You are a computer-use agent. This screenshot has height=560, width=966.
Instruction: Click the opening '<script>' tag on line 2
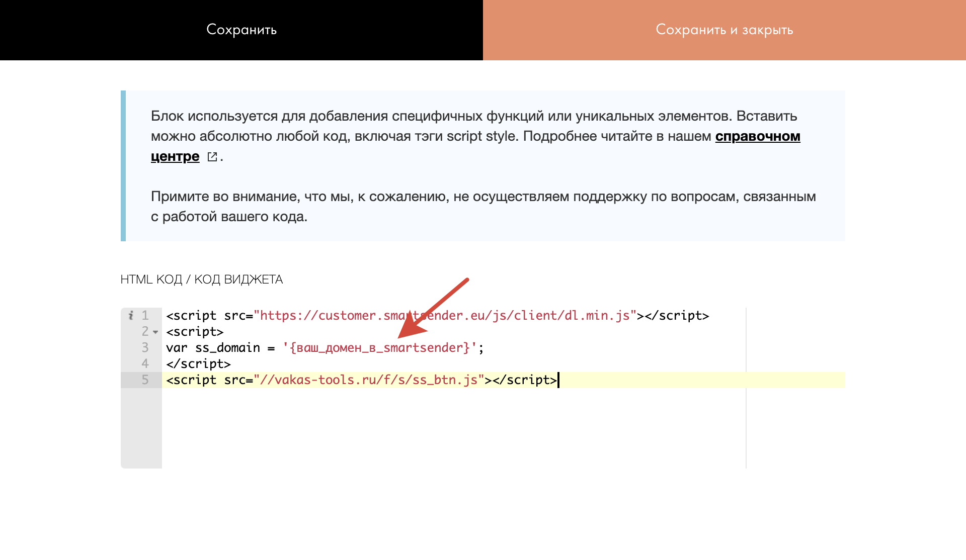coord(195,332)
